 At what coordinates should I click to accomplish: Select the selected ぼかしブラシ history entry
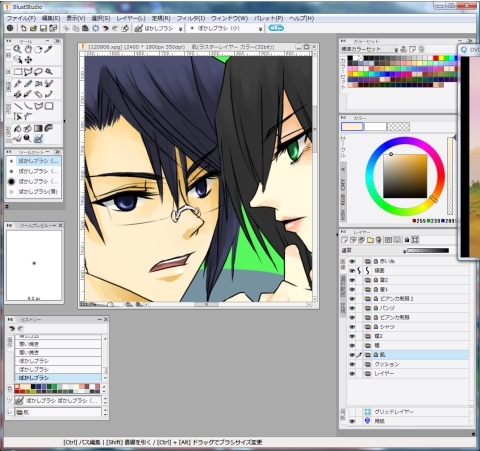58,378
